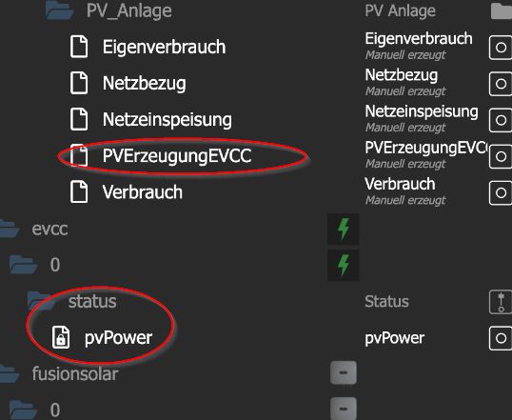Viewport: 512px width, 420px height.
Task: Click the fusionsolar instance 0 adapter icon
Action: (344, 409)
